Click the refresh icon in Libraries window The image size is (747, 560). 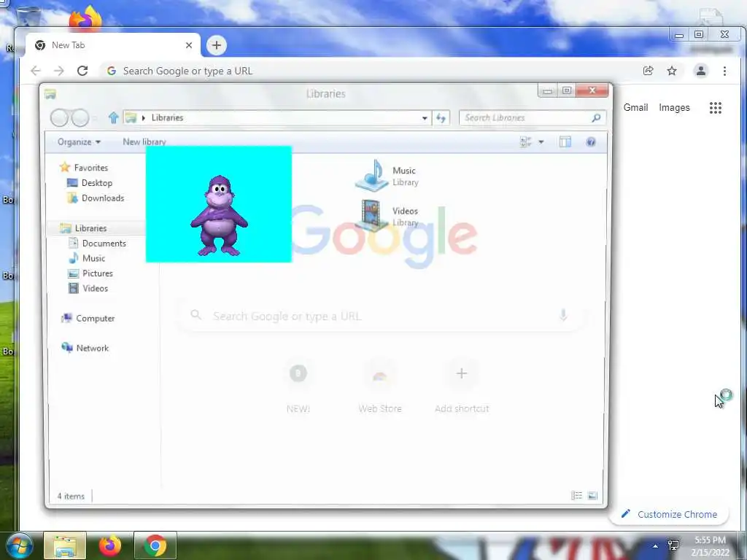pos(441,117)
